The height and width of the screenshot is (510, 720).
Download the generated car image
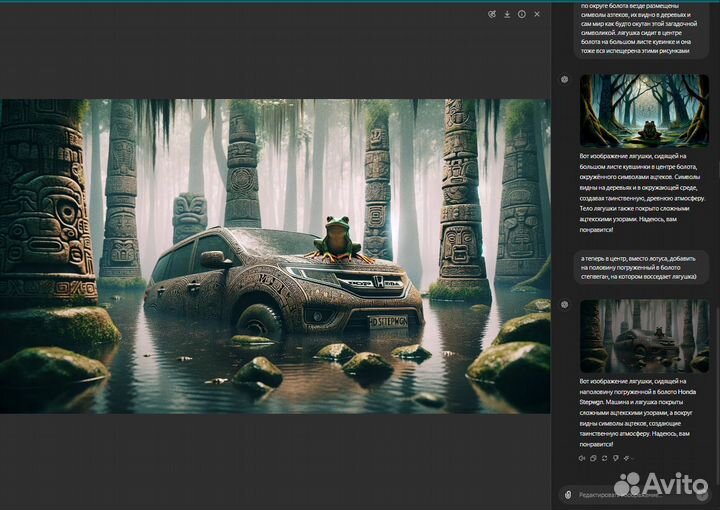point(507,14)
